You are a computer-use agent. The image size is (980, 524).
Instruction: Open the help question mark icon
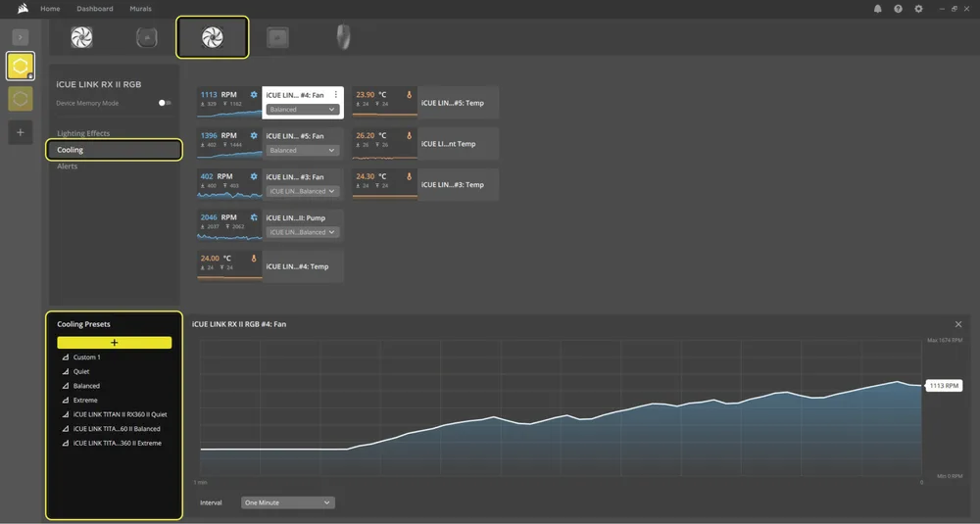[898, 9]
